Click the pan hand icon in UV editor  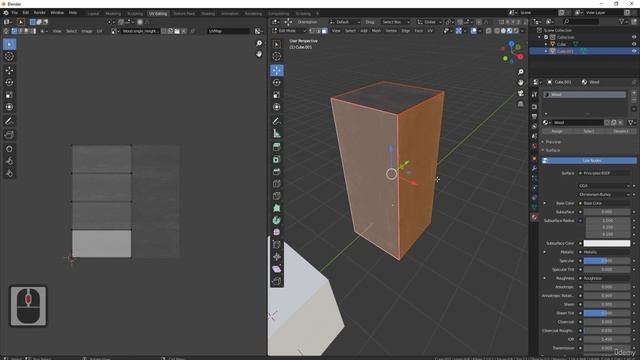259,54
